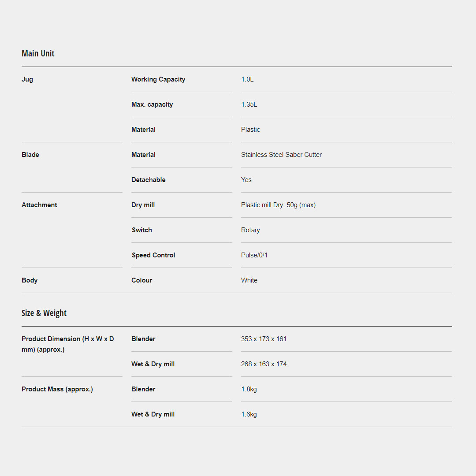Select the 1.8kg blender mass value
This screenshot has height=476, width=476.
[x=249, y=389]
